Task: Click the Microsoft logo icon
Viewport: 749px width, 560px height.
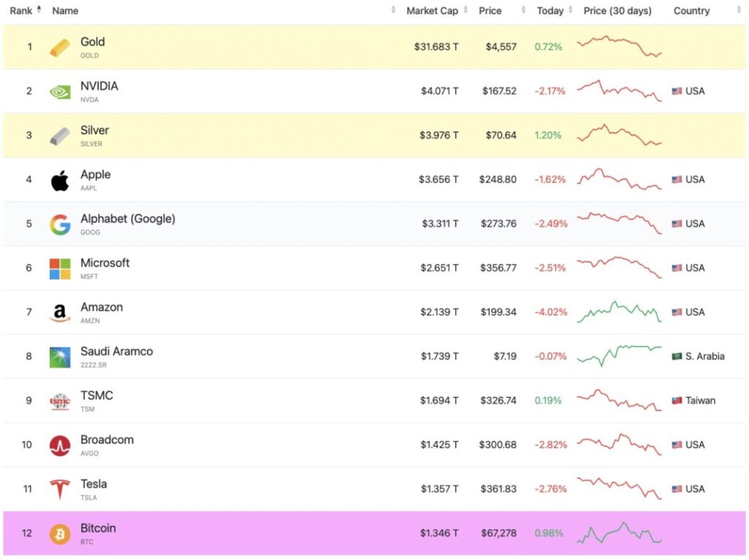Action: tap(60, 268)
